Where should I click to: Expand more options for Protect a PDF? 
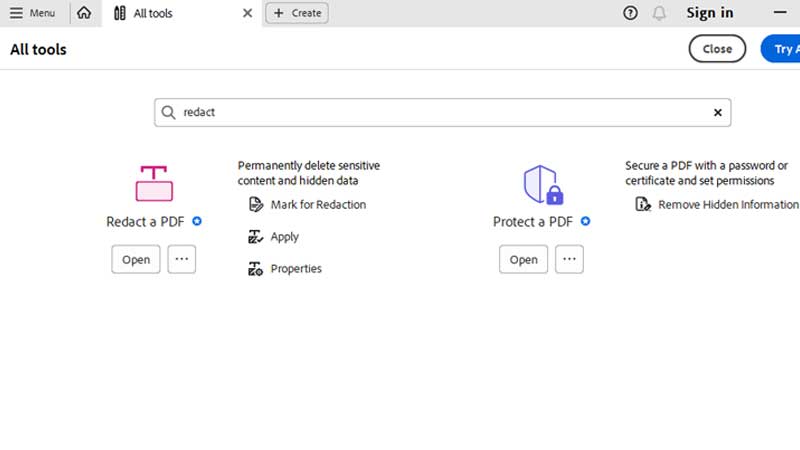(x=569, y=259)
